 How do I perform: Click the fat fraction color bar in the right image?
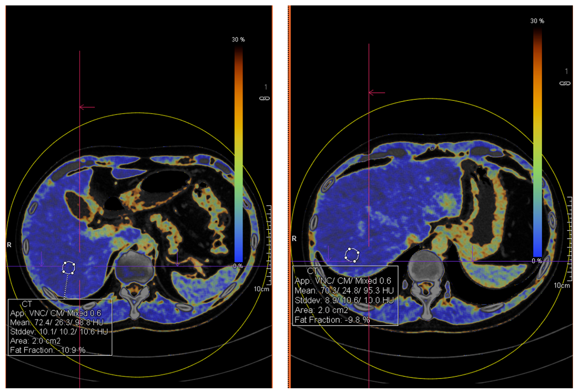pos(538,142)
